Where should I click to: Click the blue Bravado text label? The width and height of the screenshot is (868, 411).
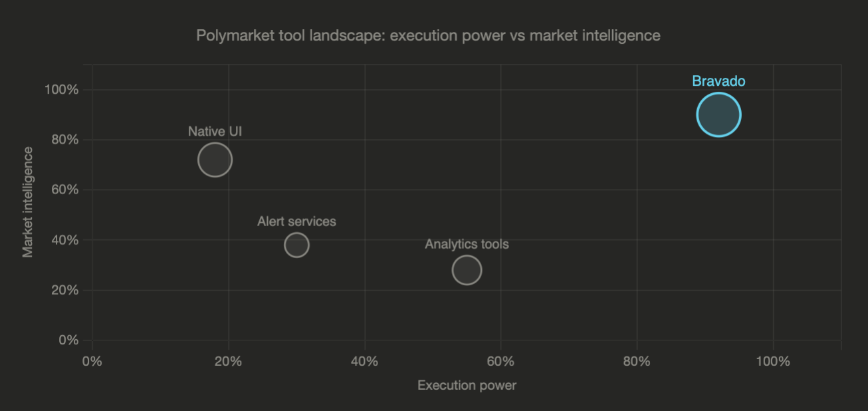tap(718, 81)
